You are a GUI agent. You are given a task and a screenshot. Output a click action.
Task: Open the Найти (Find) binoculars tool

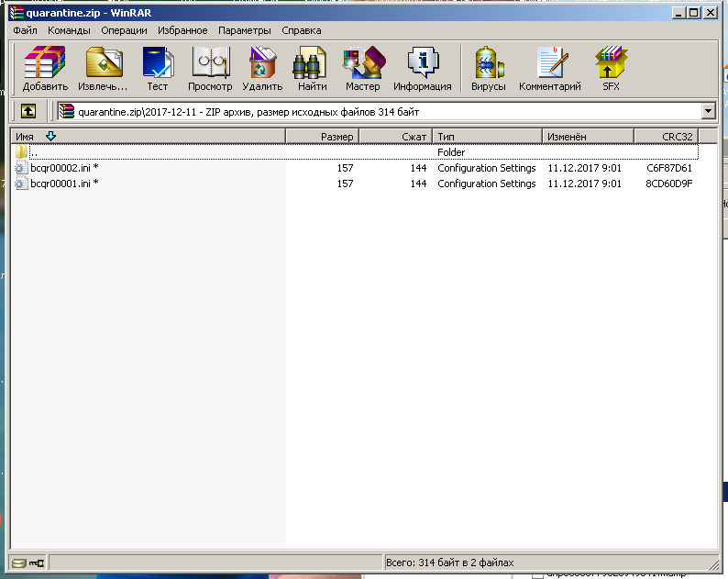click(x=312, y=69)
